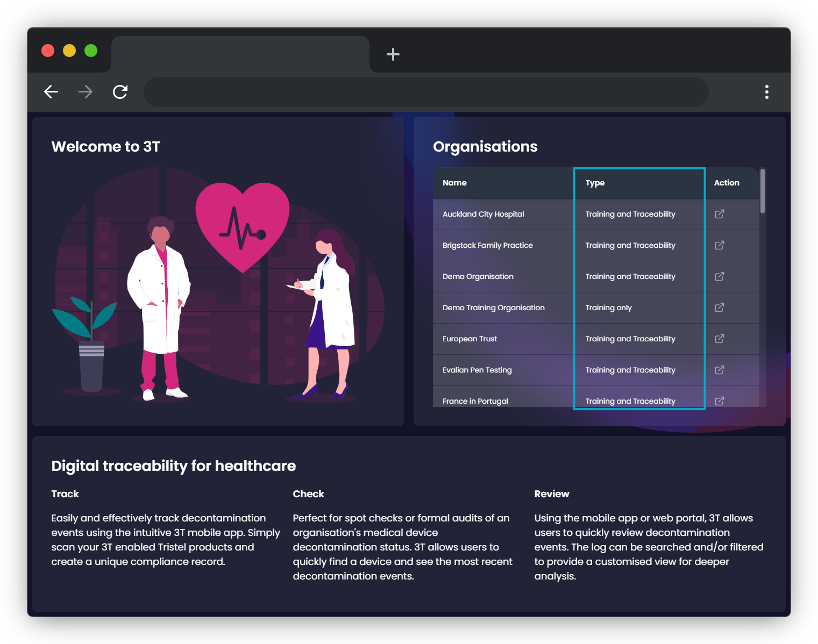
Task: Click the Type column header
Action: pyautogui.click(x=639, y=183)
